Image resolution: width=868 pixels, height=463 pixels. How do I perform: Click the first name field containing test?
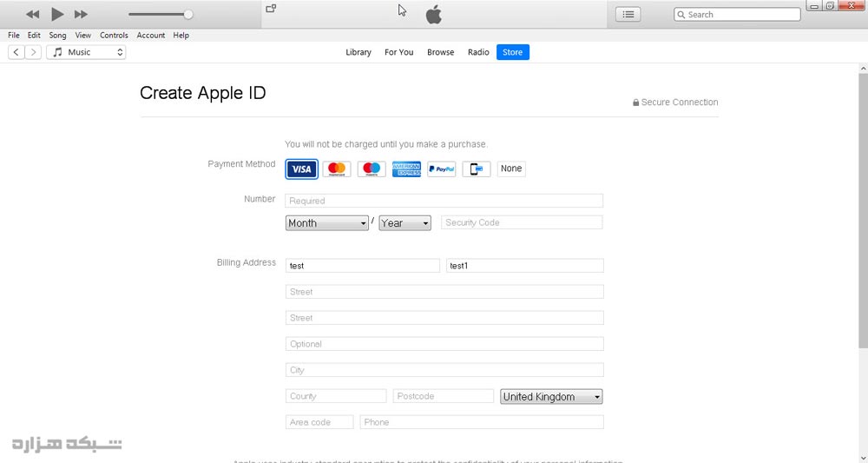(x=363, y=265)
